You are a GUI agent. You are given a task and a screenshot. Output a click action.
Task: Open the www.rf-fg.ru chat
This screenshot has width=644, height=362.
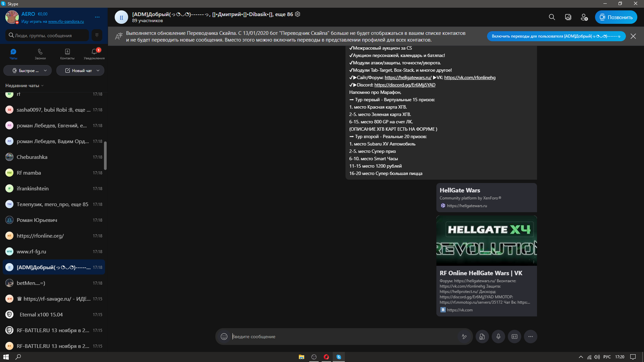[x=54, y=251]
